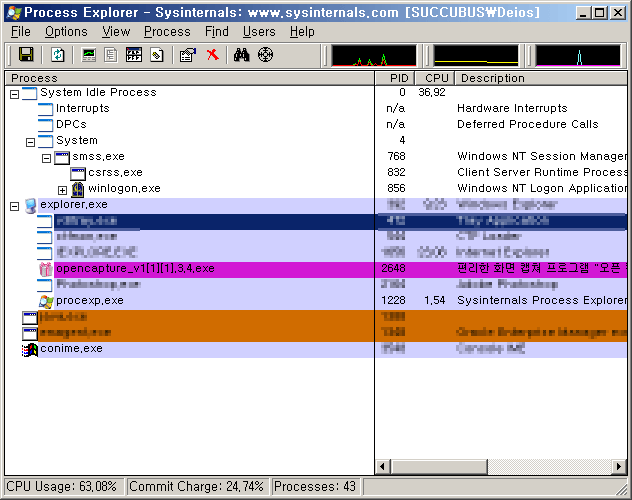Click Windows NT Session Manager description

(x=542, y=156)
